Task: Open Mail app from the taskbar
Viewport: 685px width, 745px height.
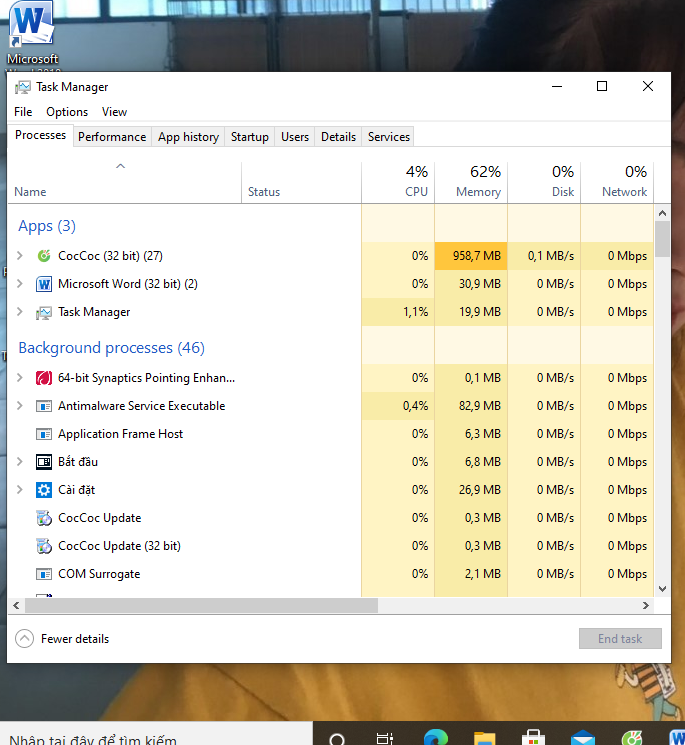Action: [583, 737]
